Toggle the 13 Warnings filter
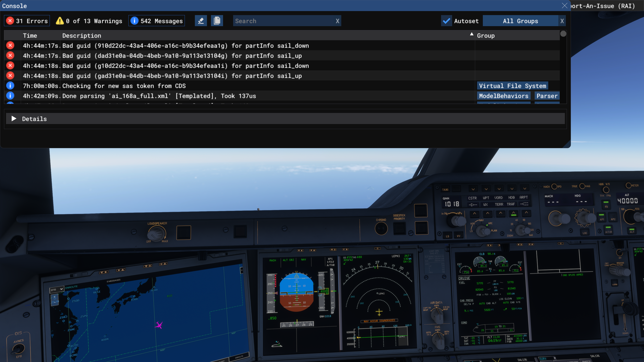 pyautogui.click(x=89, y=21)
